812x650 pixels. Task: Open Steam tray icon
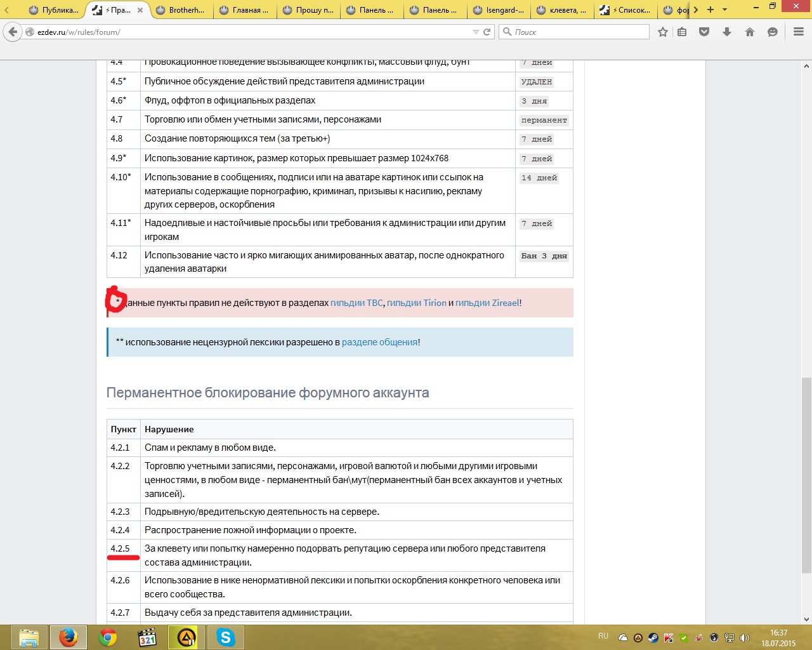click(653, 638)
